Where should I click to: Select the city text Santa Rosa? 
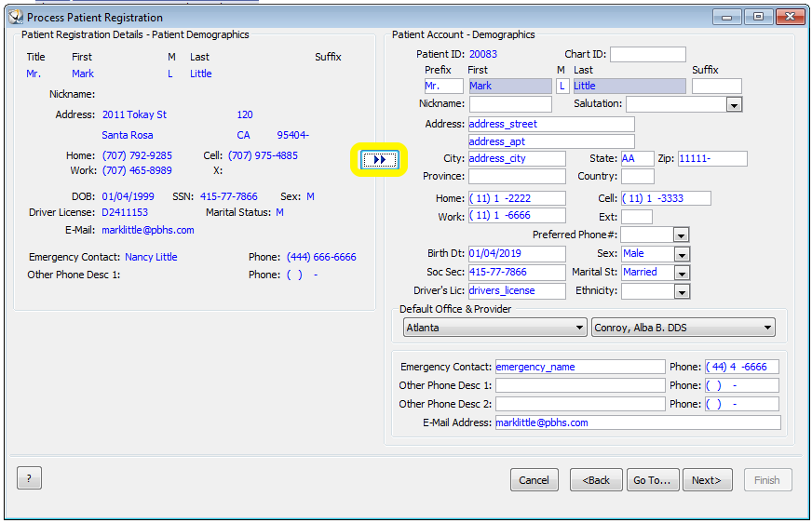click(x=128, y=136)
